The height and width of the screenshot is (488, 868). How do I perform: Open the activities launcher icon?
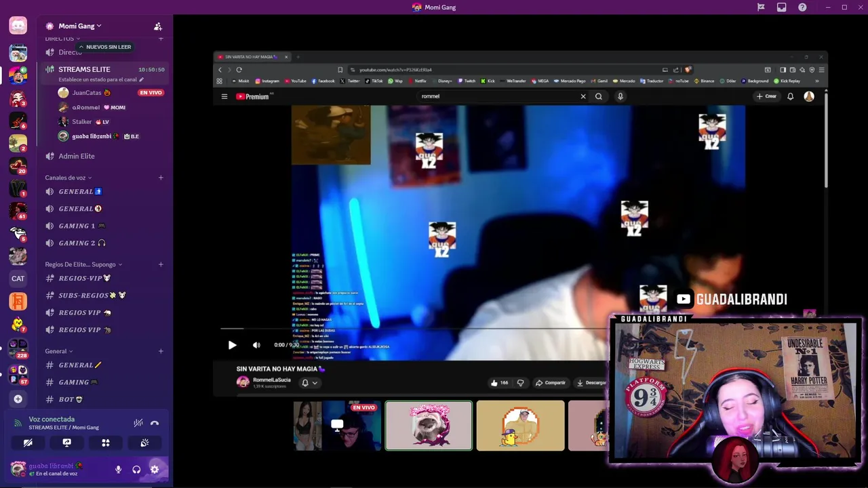point(106,443)
